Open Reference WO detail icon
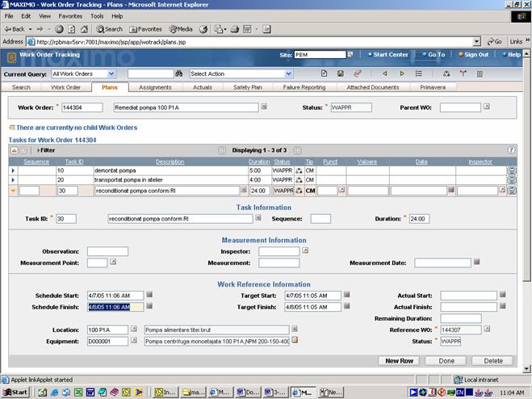This screenshot has width=532, height=399. click(487, 329)
